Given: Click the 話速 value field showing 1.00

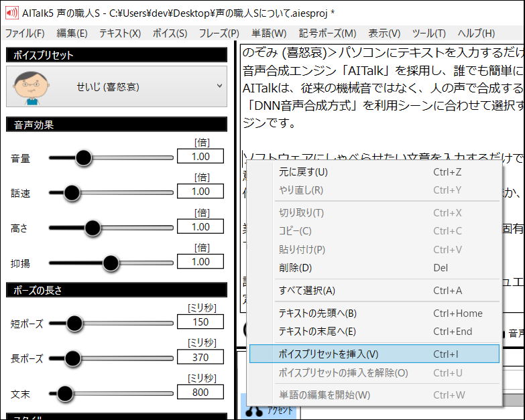Looking at the screenshot, I should 200,192.
